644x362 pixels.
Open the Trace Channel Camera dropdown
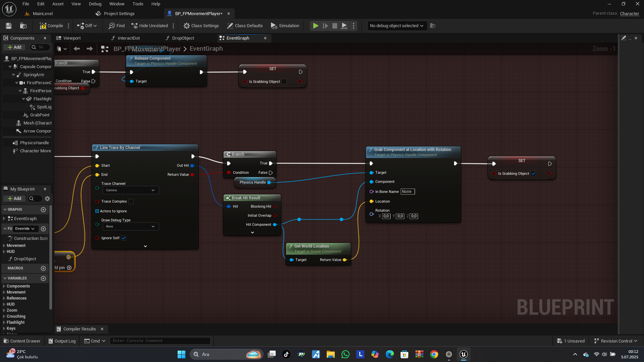point(130,190)
